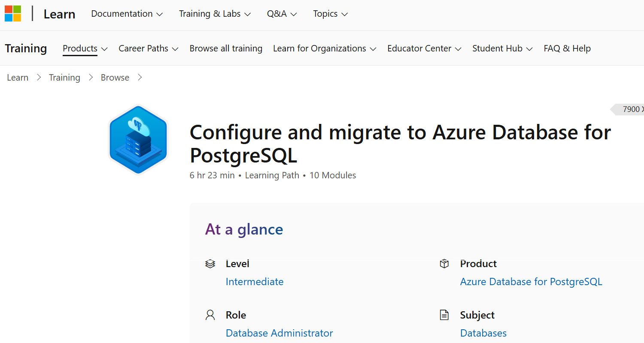Click the Level stacked-layers icon

pyautogui.click(x=210, y=264)
